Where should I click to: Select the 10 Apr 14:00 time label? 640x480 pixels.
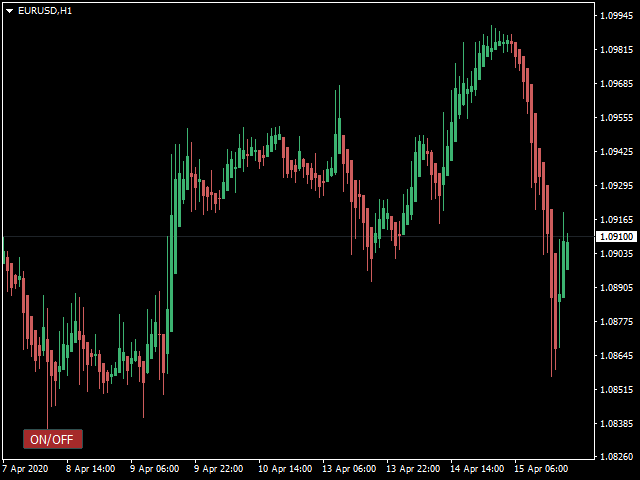pos(283,468)
